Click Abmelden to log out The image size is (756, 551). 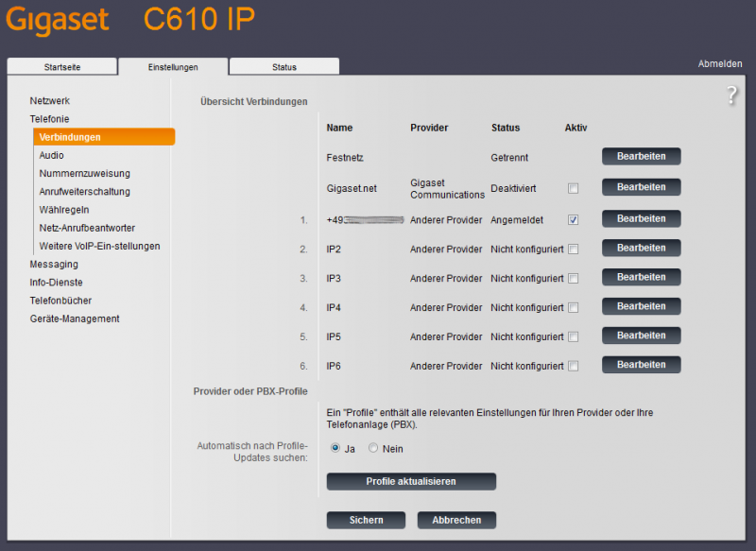(x=719, y=62)
